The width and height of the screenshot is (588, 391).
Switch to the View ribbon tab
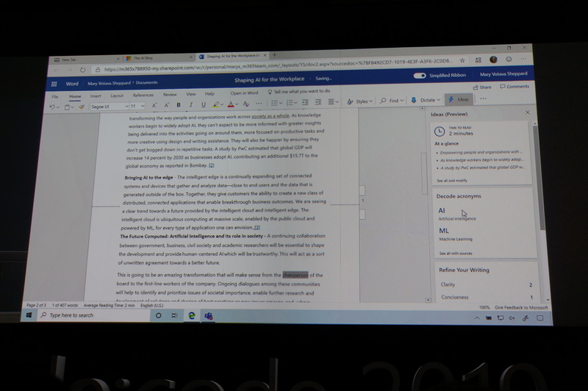tap(191, 94)
